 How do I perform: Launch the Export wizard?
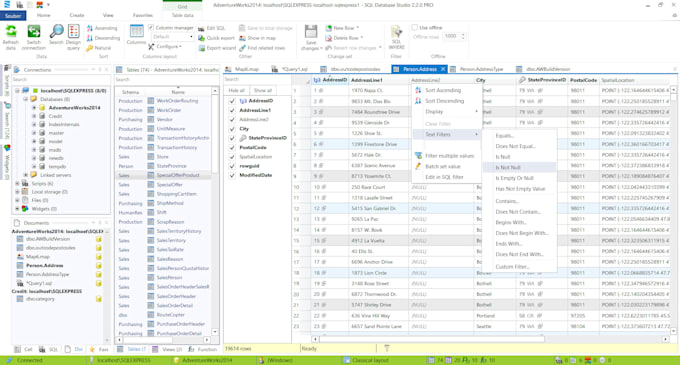click(x=217, y=48)
